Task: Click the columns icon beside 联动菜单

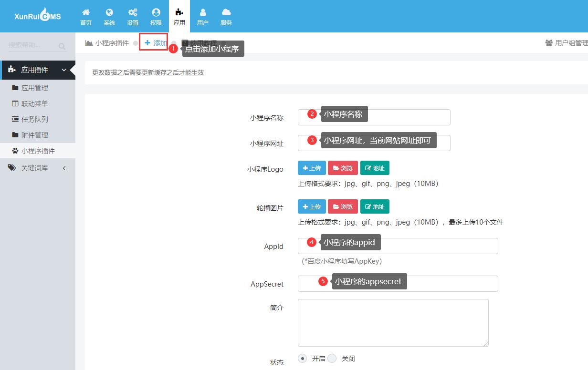Action: click(x=15, y=103)
